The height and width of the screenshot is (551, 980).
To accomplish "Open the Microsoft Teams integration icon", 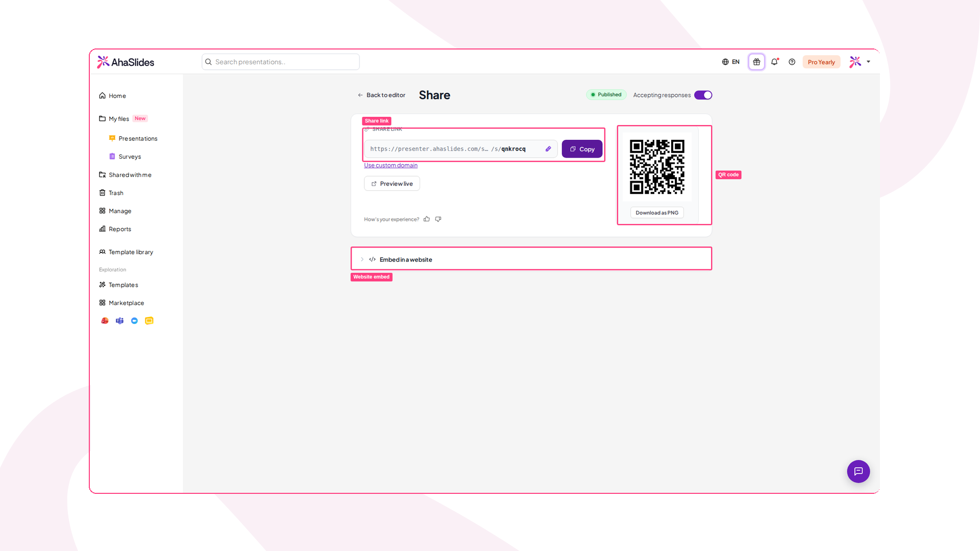I will 119,321.
